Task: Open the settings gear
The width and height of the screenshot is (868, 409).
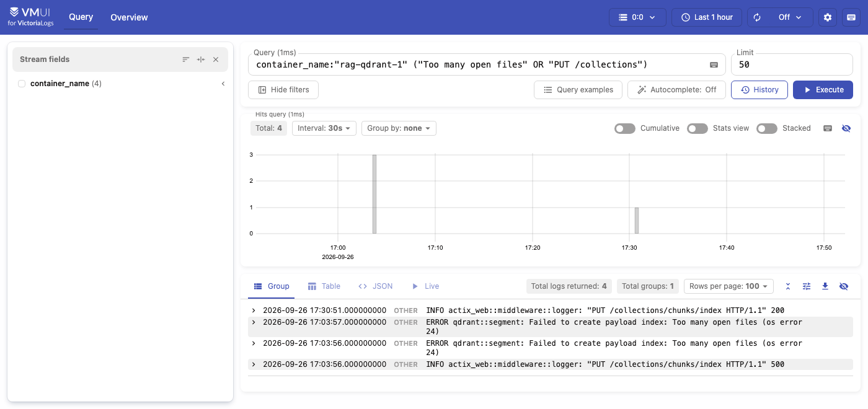Action: pyautogui.click(x=828, y=17)
